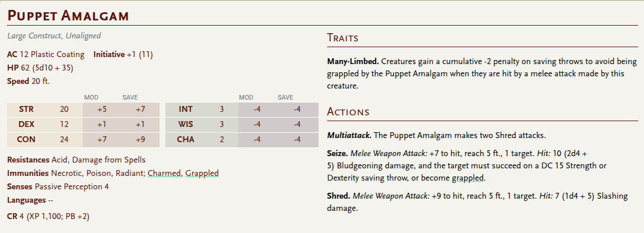644x233 pixels.
Task: Click the Shred action name
Action: click(338, 196)
